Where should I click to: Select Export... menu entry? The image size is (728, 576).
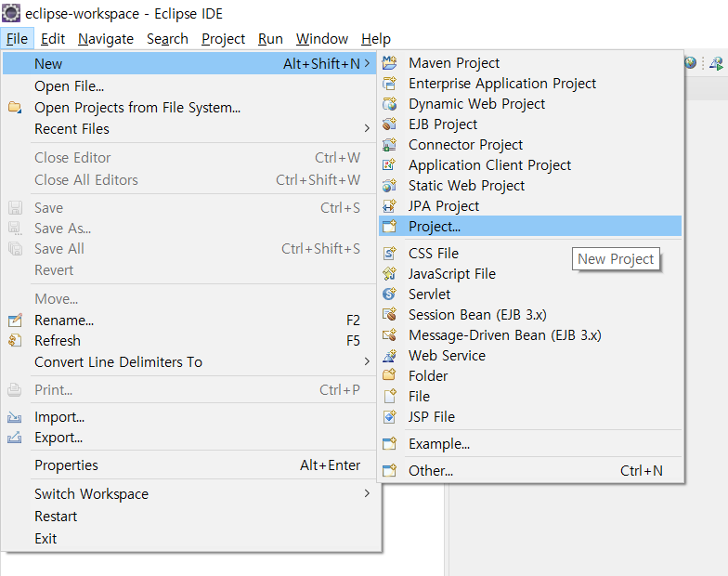(189, 438)
